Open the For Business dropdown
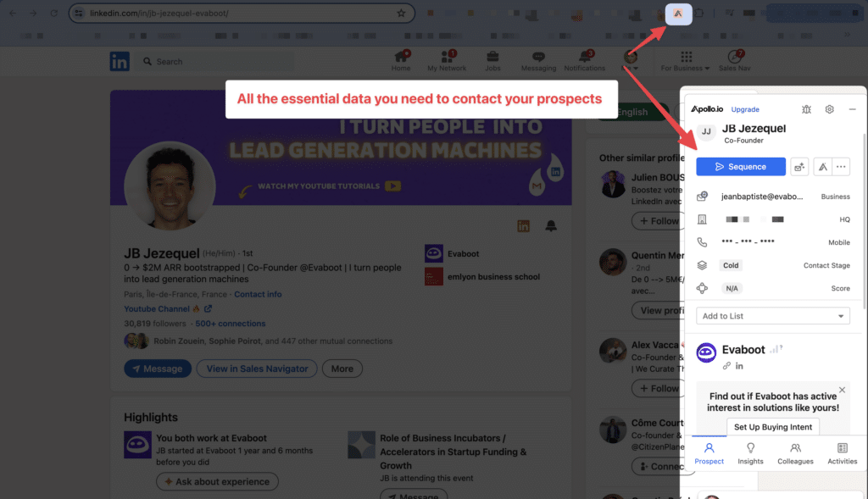The width and height of the screenshot is (868, 499). click(685, 61)
